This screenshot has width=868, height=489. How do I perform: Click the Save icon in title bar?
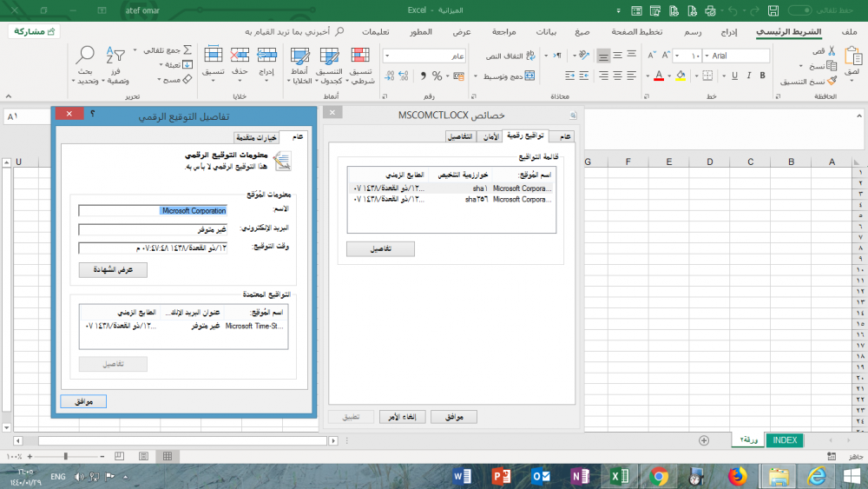[x=773, y=10]
